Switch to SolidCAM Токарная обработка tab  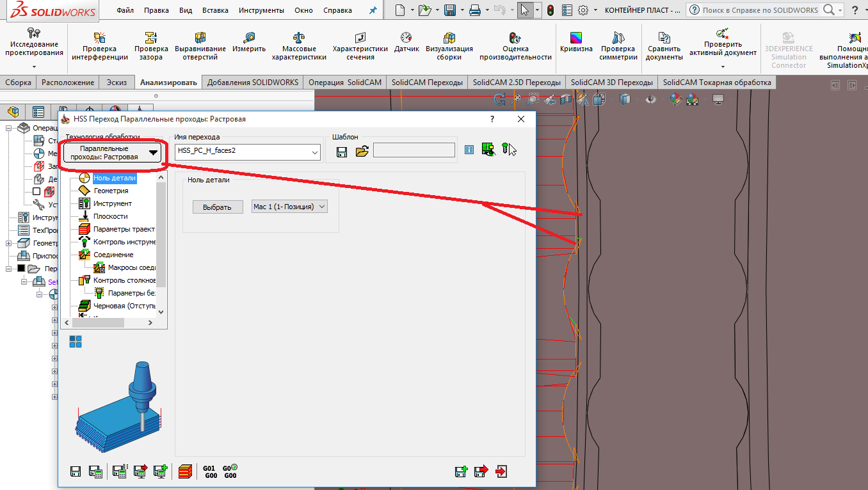tap(718, 83)
